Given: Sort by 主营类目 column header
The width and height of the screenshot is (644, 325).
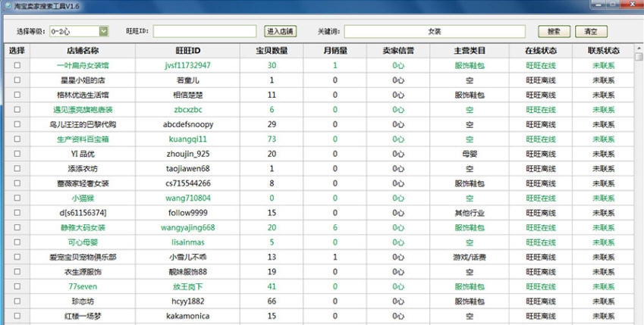Looking at the screenshot, I should click(x=470, y=51).
